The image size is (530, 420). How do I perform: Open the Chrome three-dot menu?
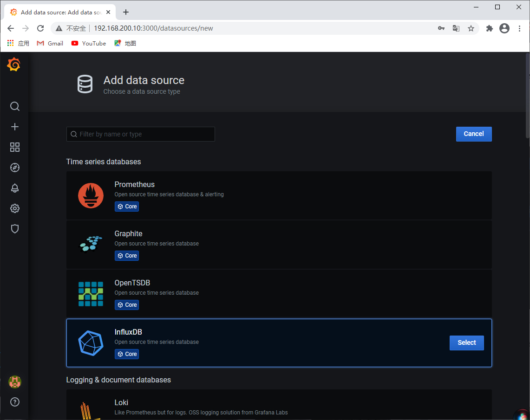pyautogui.click(x=519, y=28)
